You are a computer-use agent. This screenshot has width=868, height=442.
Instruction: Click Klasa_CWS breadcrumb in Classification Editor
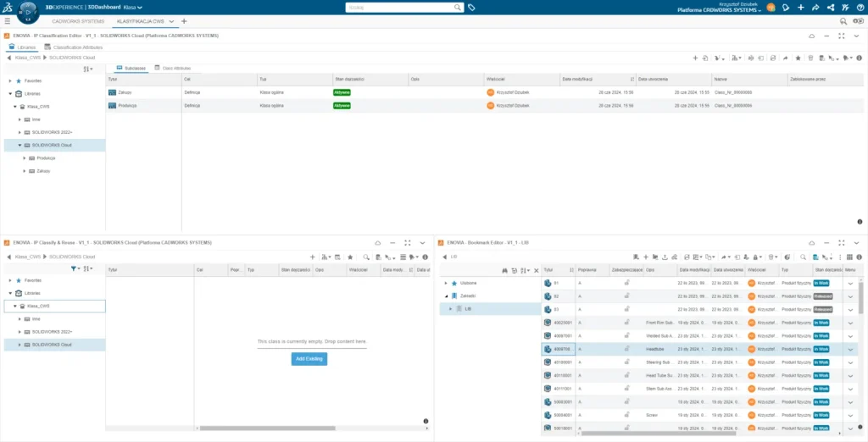pos(28,58)
